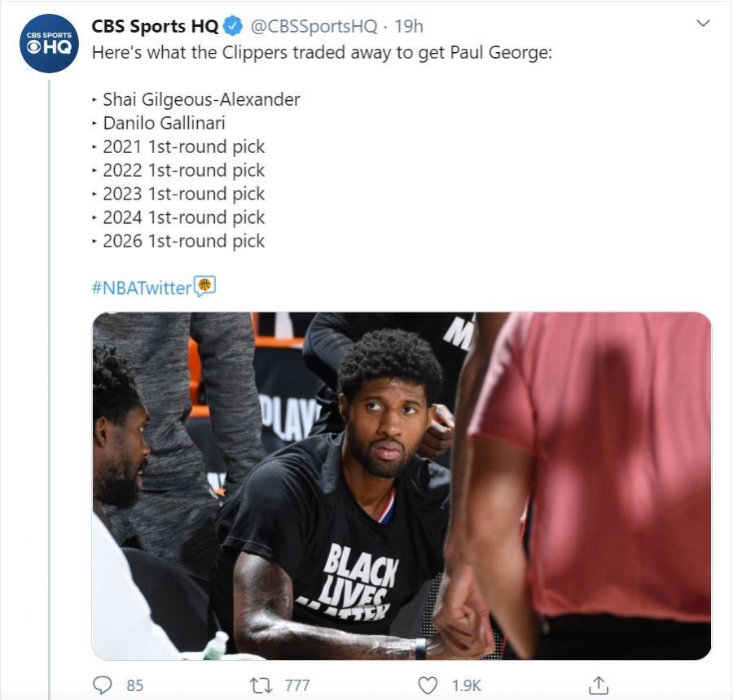The image size is (733, 700).
Task: Click the retweet arrows icon
Action: coord(261,685)
